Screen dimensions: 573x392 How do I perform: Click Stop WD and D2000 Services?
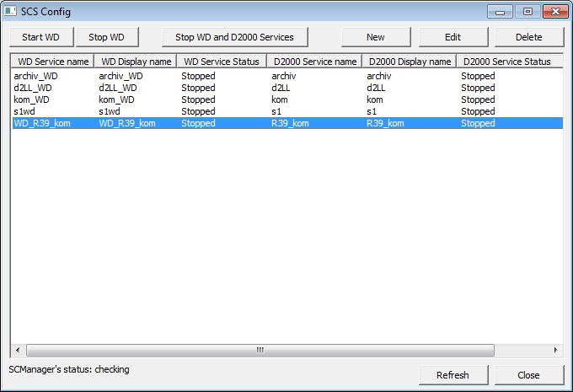[234, 37]
